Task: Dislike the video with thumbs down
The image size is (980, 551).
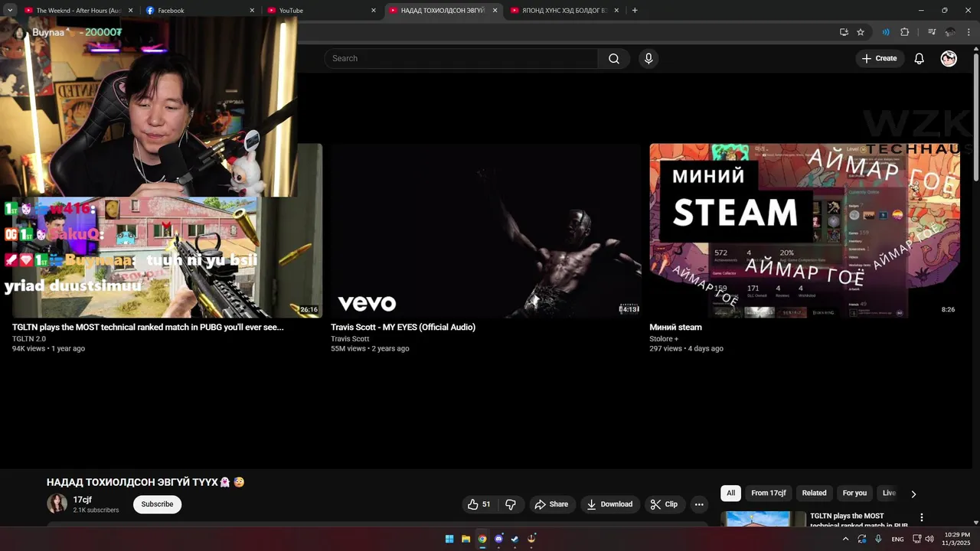Action: [x=511, y=504]
